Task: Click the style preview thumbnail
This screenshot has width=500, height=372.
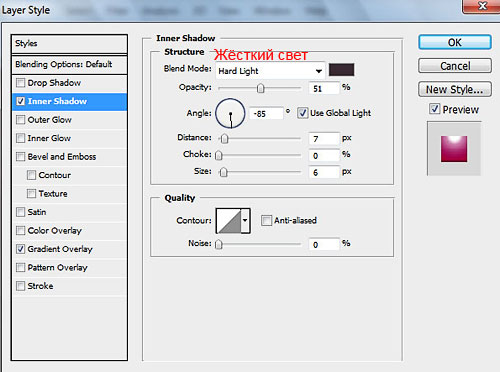Action: [454, 148]
